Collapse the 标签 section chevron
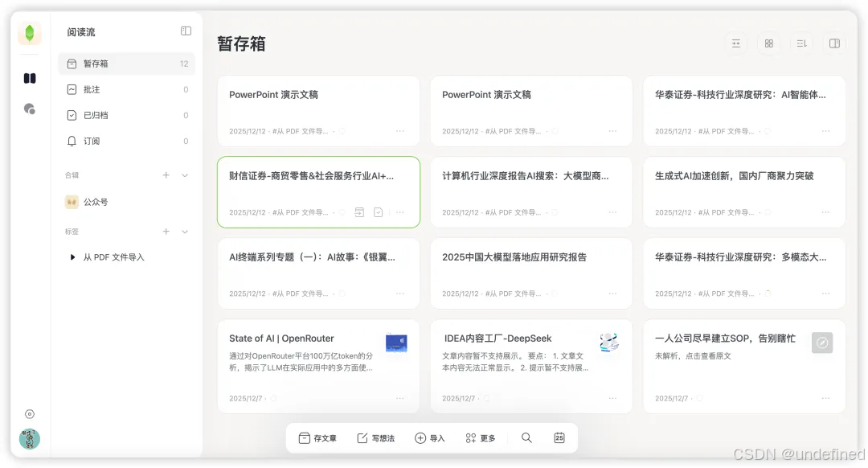868x468 pixels. pyautogui.click(x=183, y=232)
